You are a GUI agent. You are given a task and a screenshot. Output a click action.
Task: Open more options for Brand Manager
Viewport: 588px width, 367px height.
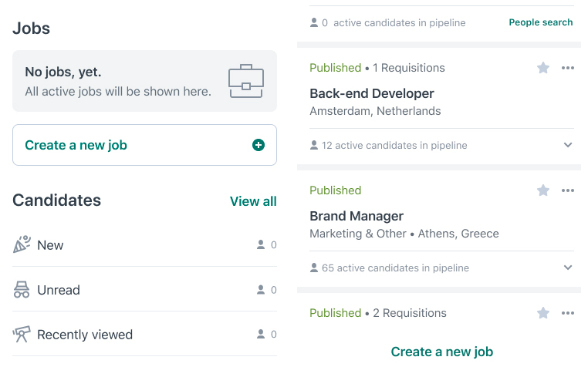click(568, 190)
